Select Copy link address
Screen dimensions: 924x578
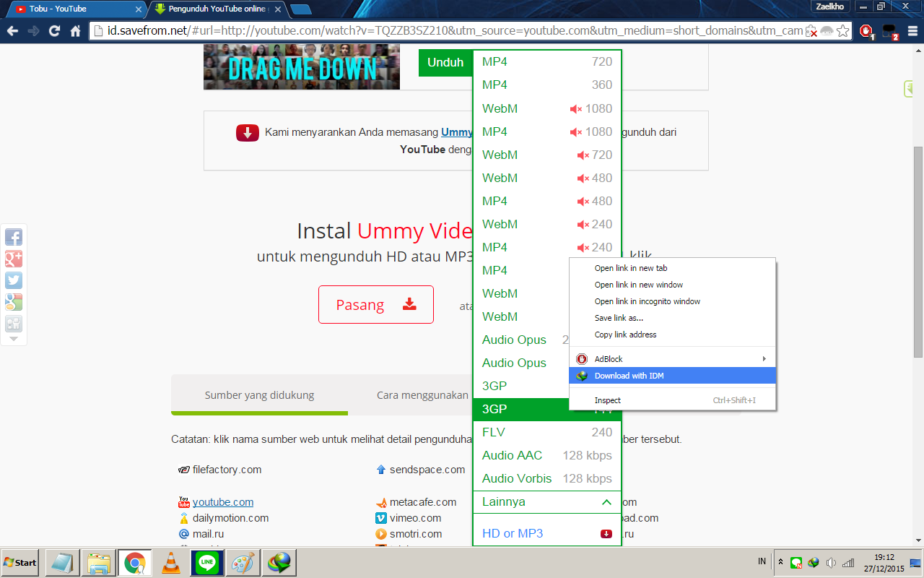[x=672, y=335]
